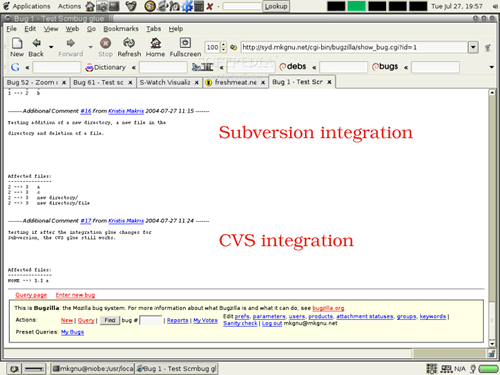The width and height of the screenshot is (500, 375).
Task: Select the green workspace in pager
Action: click(x=356, y=6)
